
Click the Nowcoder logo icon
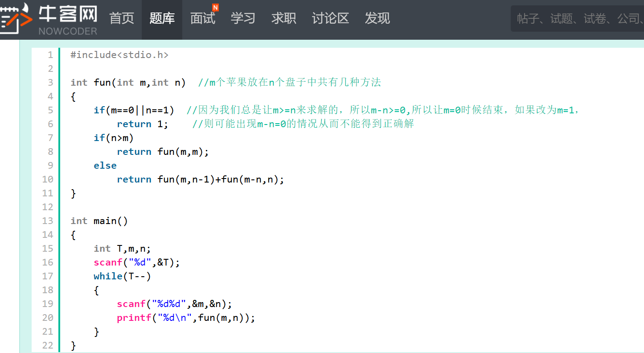click(16, 19)
